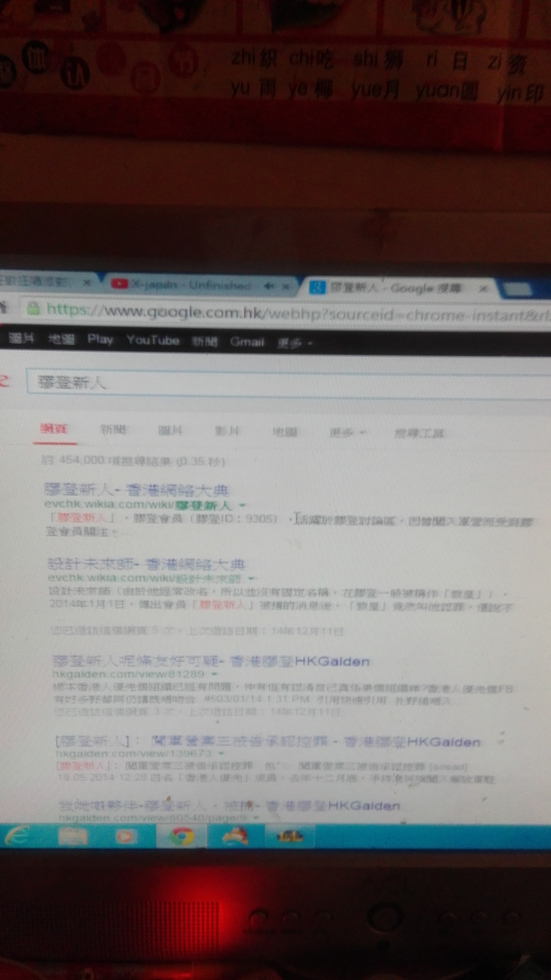This screenshot has height=980, width=551.
Task: Expand 更多 dropdown in the black Google bar
Action: point(295,343)
